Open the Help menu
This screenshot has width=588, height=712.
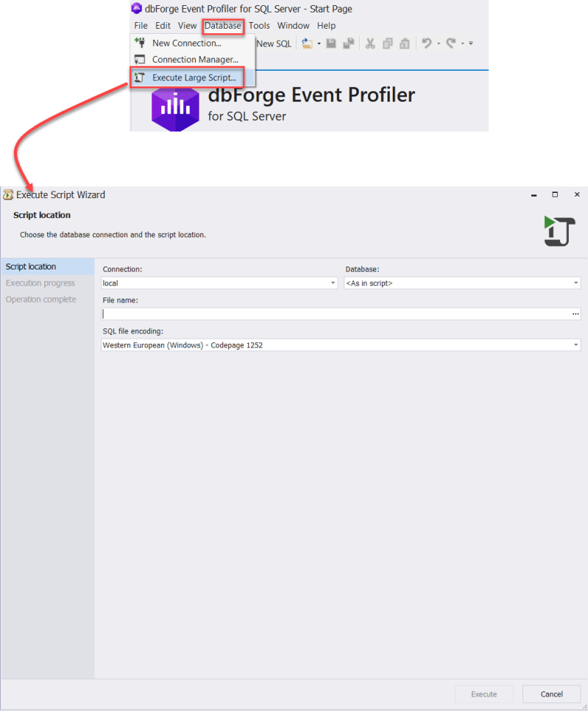(326, 26)
